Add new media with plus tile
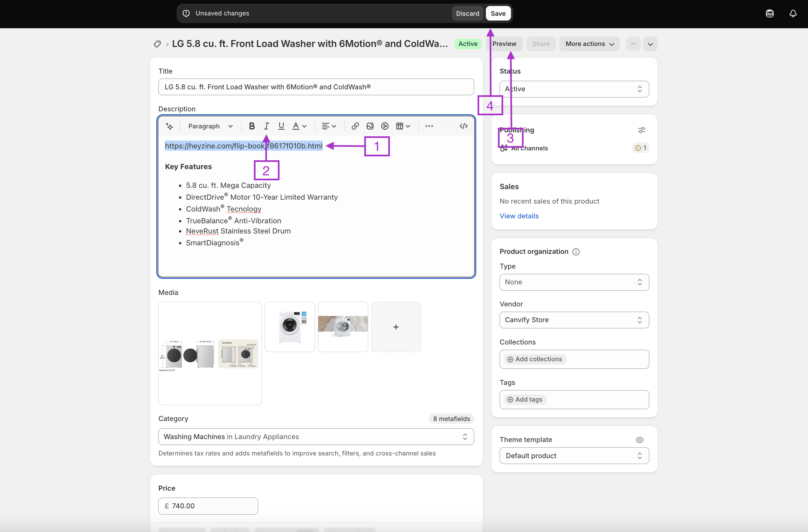808x532 pixels. click(x=396, y=327)
